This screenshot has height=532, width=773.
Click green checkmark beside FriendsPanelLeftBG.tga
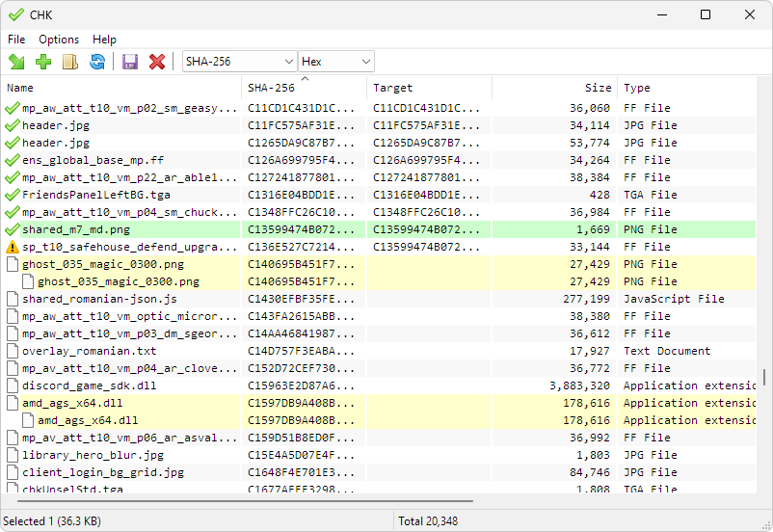click(13, 196)
